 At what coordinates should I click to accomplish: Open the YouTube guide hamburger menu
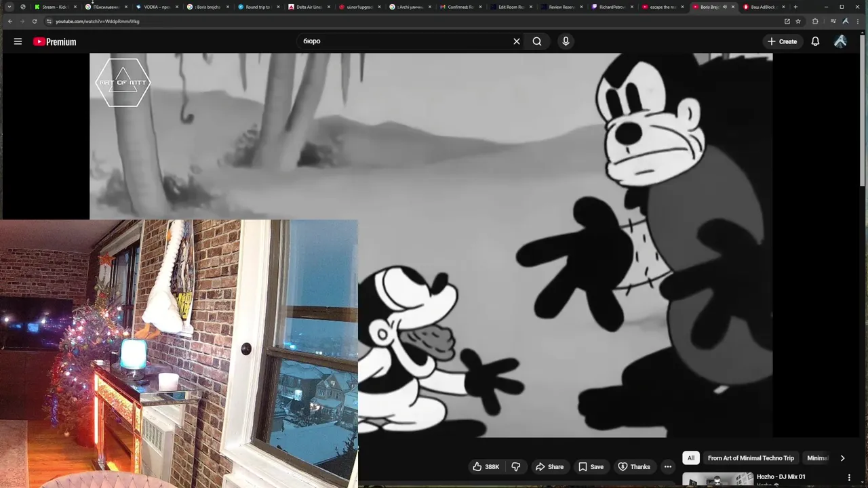click(18, 41)
